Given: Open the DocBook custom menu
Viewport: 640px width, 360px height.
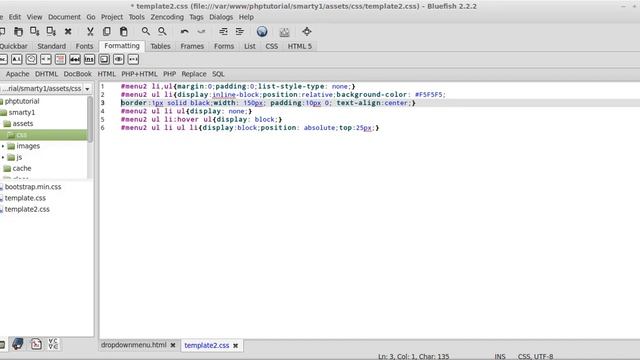Looking at the screenshot, I should click(x=78, y=74).
